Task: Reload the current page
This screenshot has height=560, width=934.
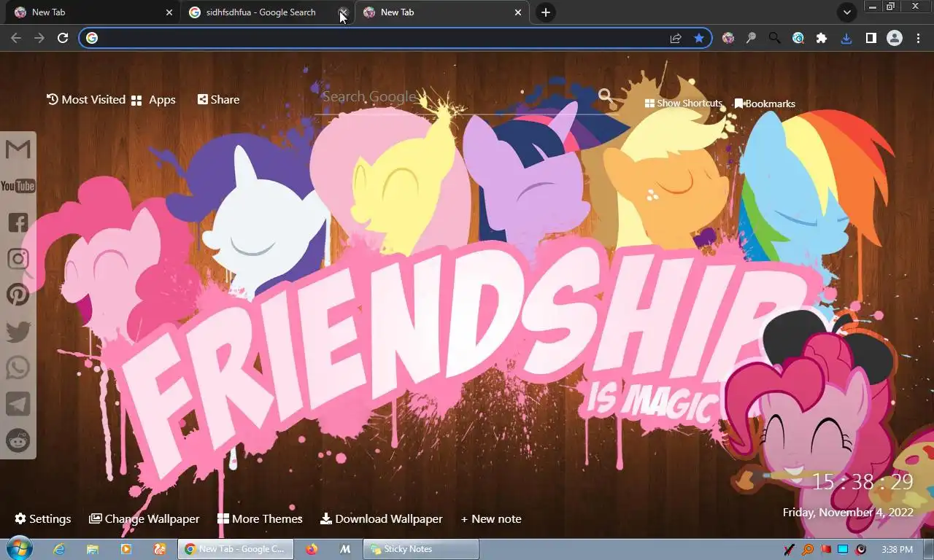Action: click(x=63, y=38)
